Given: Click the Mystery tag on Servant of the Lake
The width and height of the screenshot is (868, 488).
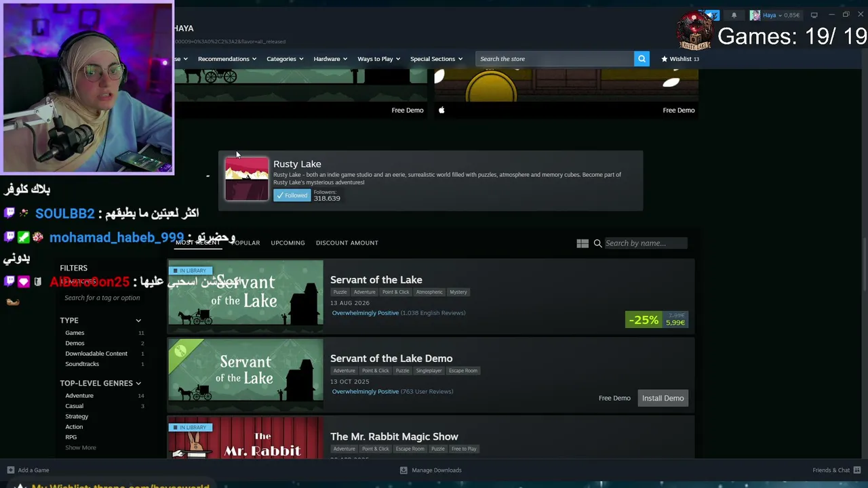Looking at the screenshot, I should [x=458, y=292].
